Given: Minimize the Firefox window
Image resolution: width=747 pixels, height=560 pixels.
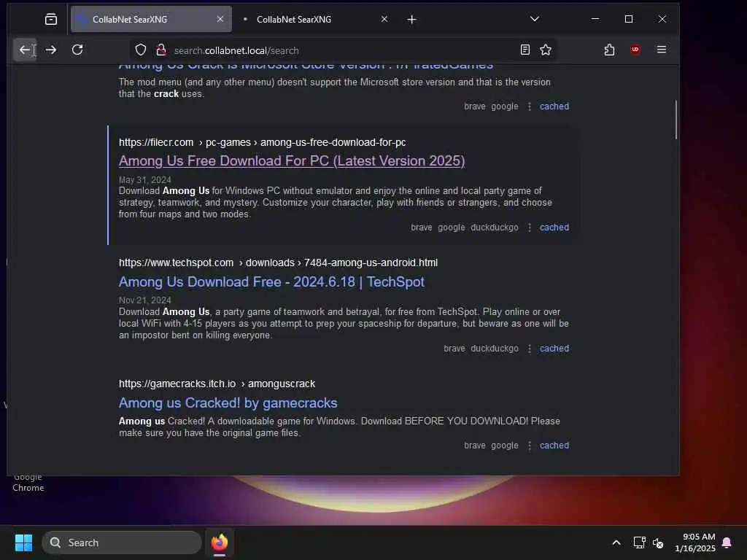Looking at the screenshot, I should [595, 19].
